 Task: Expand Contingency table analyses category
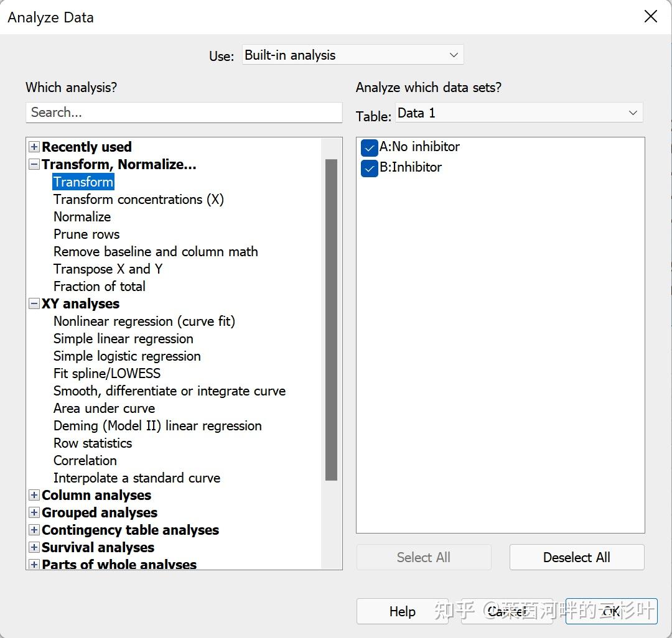[34, 530]
